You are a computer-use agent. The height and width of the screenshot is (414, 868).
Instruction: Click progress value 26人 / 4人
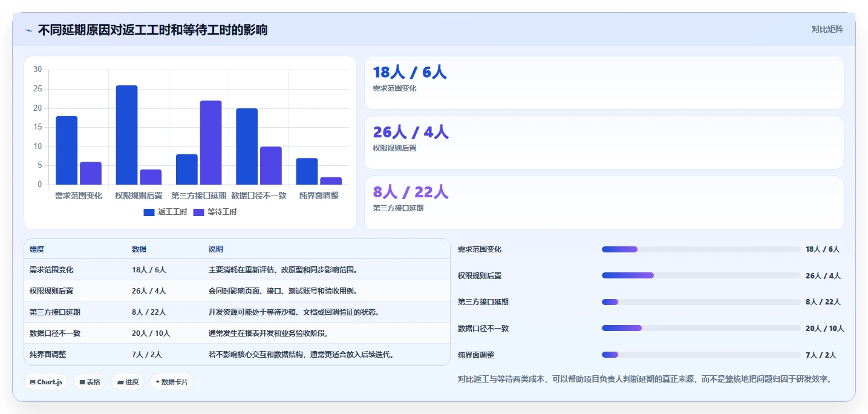[x=823, y=276]
